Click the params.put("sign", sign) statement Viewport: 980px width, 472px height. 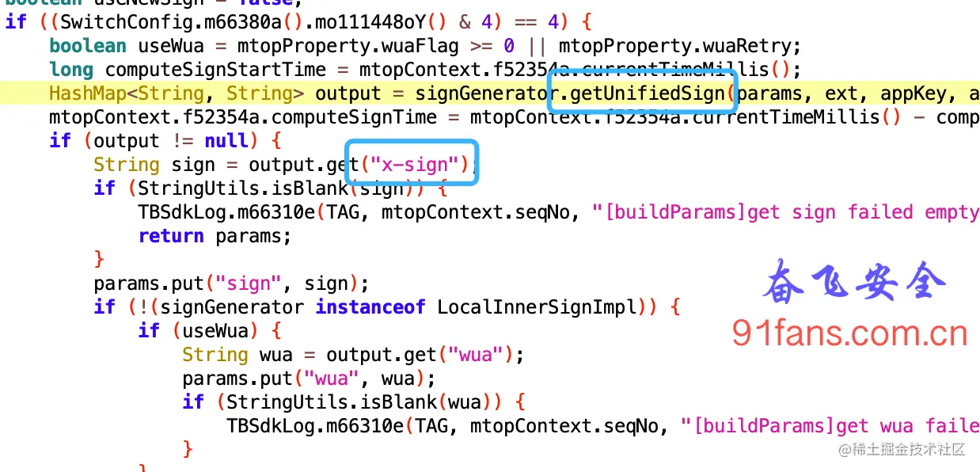tap(232, 283)
